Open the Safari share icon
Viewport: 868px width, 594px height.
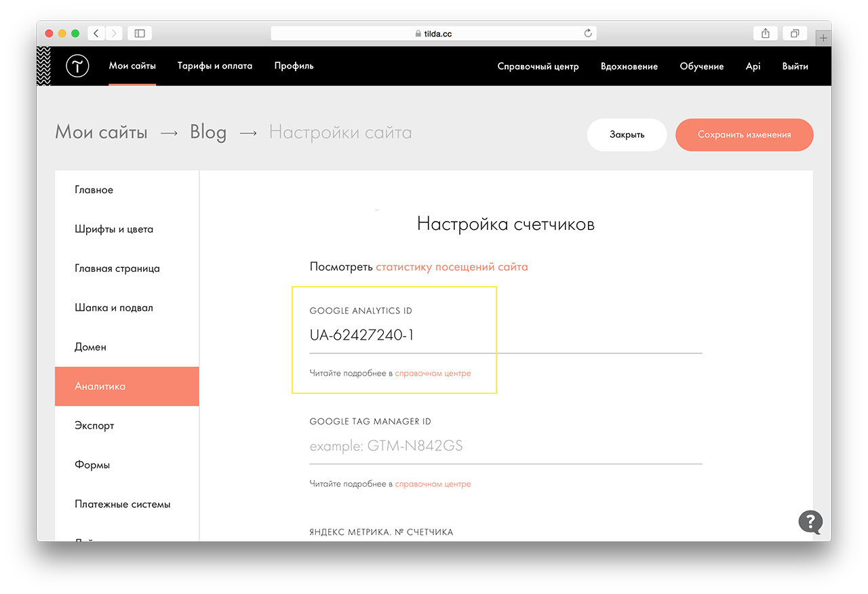coord(766,33)
